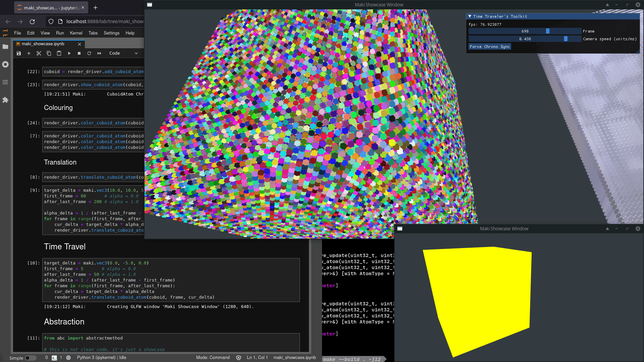
Task: Open the Extension Manager puzzle icon
Action: (5, 100)
